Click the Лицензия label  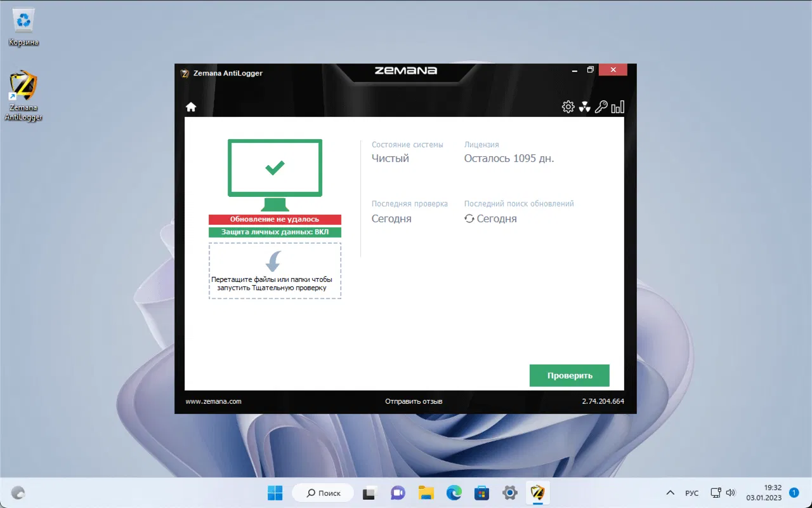pos(481,145)
